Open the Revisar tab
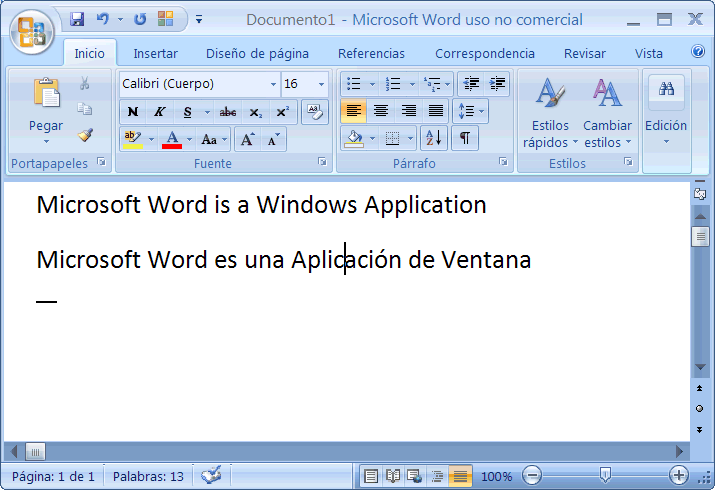 585,54
